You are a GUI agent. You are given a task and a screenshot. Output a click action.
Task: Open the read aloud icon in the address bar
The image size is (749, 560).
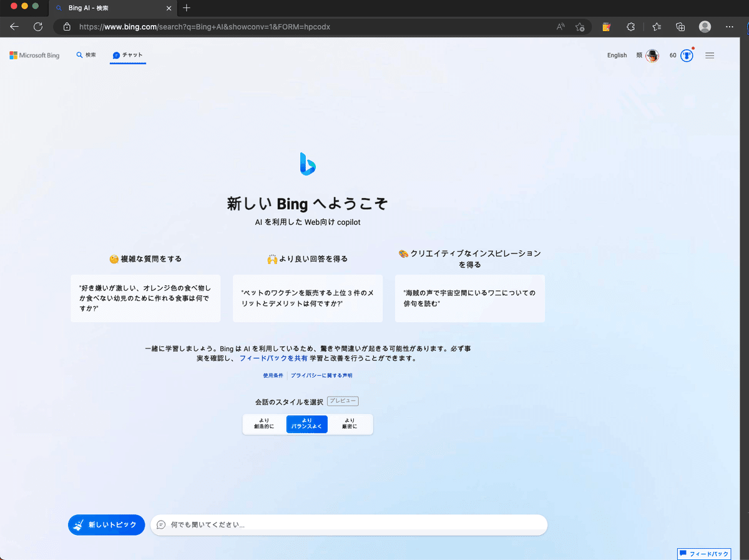tap(561, 27)
